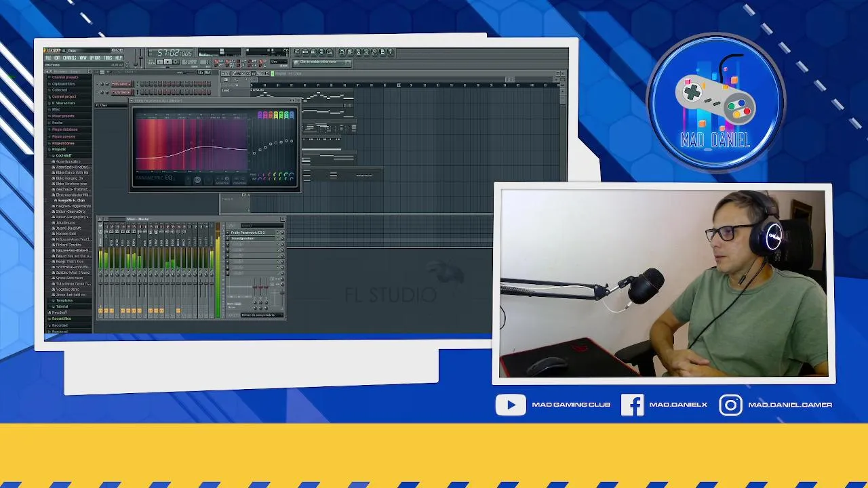Open the Parametric EQ 2 window menu arrow

(132, 100)
